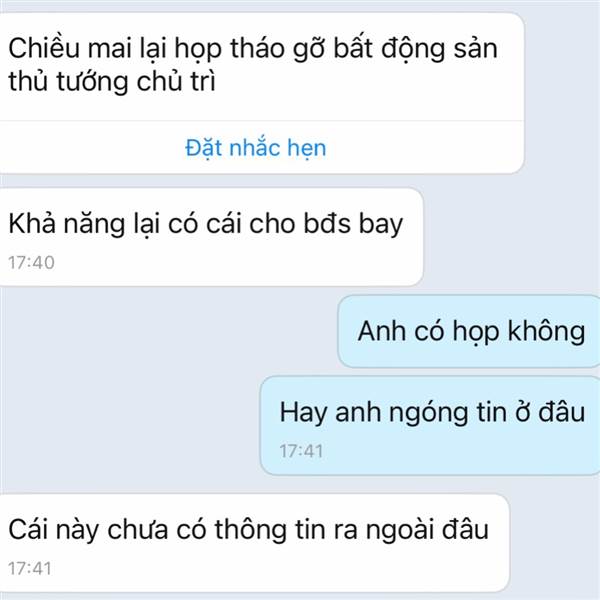Click the 17:40 timestamp

31,262
